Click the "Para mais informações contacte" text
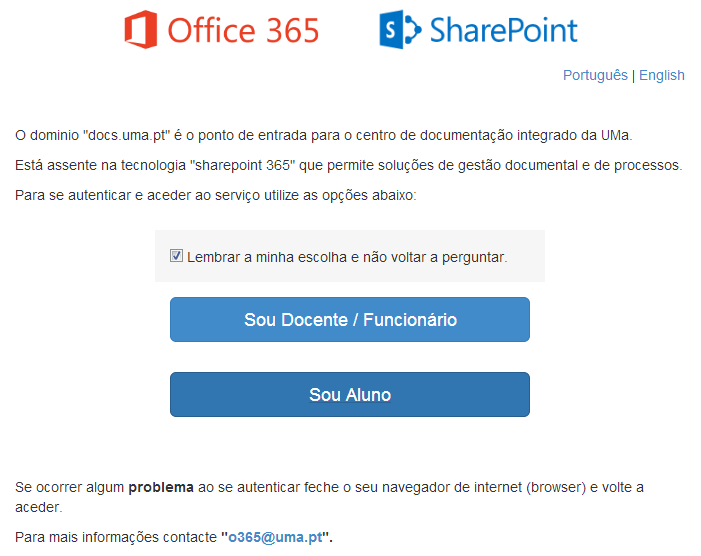This screenshot has width=701, height=556. (x=116, y=538)
